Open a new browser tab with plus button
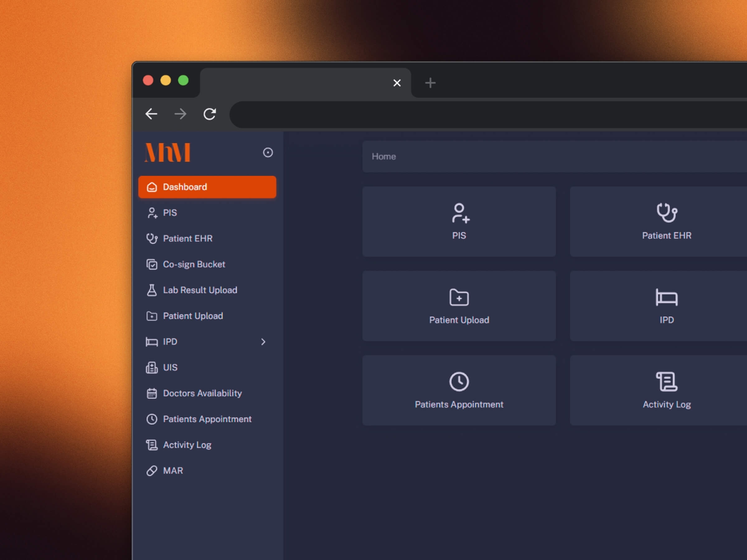The image size is (747, 560). tap(430, 83)
